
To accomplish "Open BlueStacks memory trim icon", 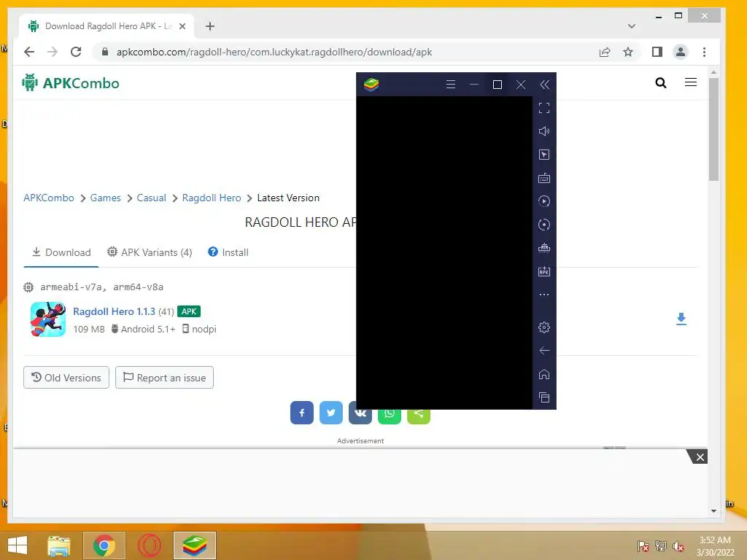I will tap(544, 248).
